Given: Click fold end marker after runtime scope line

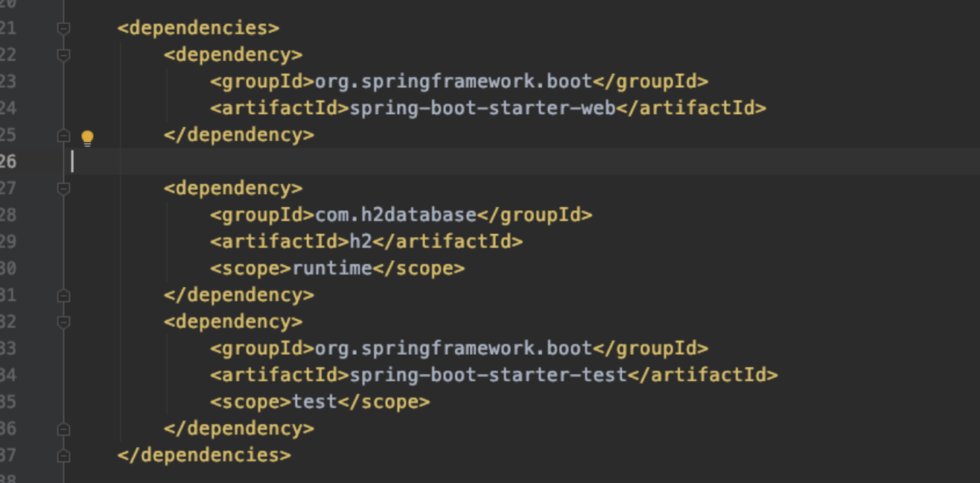Looking at the screenshot, I should 64,296.
